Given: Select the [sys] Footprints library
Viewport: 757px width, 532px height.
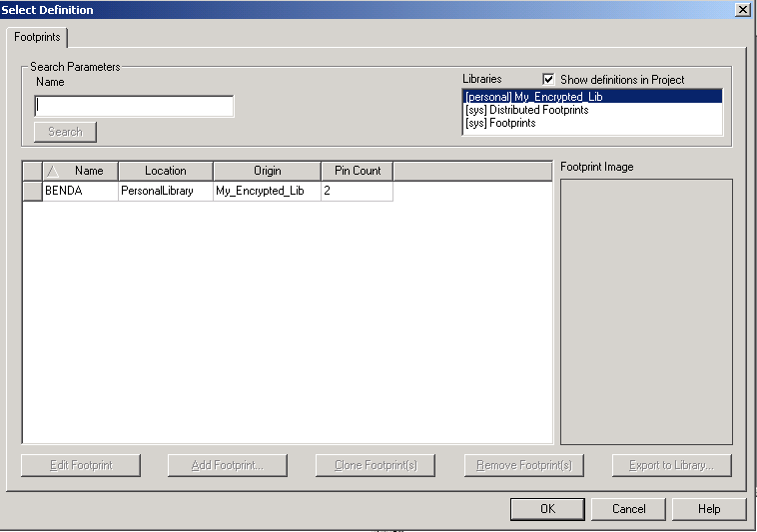Looking at the screenshot, I should [x=500, y=123].
